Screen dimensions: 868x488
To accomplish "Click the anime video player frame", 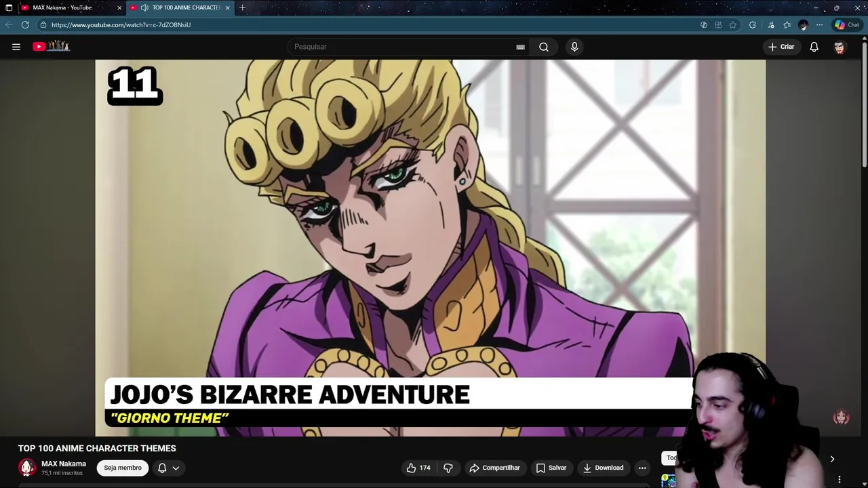I will 431,248.
